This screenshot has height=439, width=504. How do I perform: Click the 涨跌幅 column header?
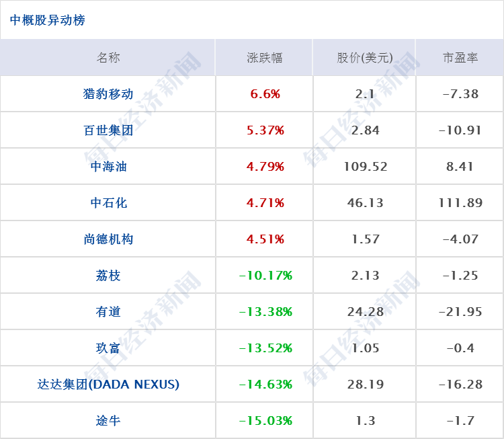click(x=264, y=58)
